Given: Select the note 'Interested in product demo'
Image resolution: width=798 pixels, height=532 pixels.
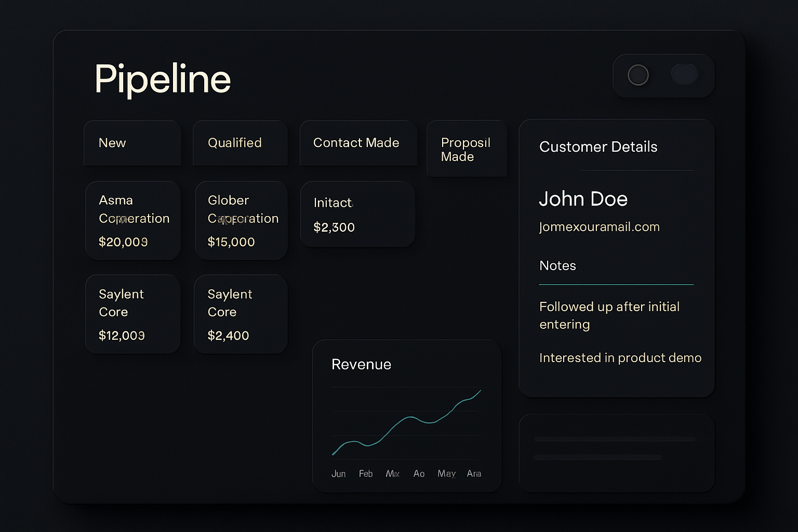Looking at the screenshot, I should click(x=620, y=358).
